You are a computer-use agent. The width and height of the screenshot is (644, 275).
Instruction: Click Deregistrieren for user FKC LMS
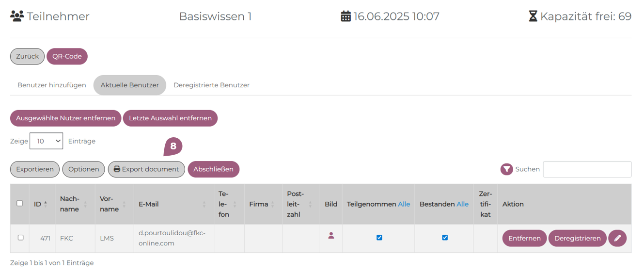(577, 238)
